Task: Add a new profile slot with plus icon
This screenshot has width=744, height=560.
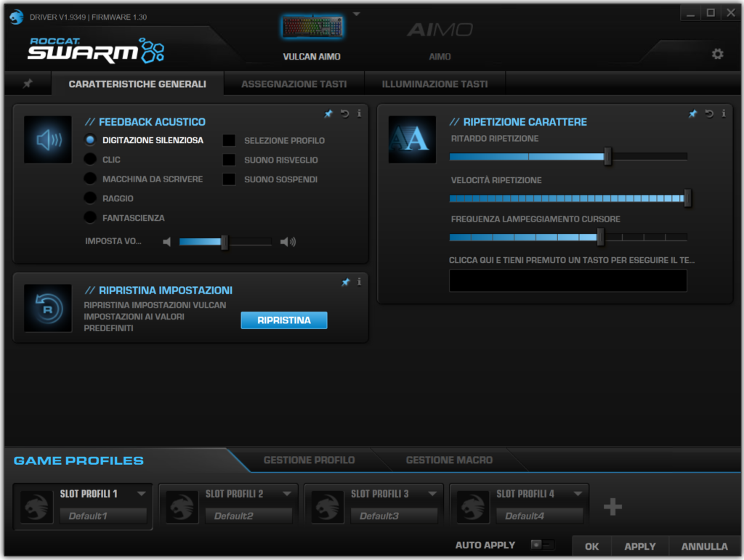Action: [612, 506]
